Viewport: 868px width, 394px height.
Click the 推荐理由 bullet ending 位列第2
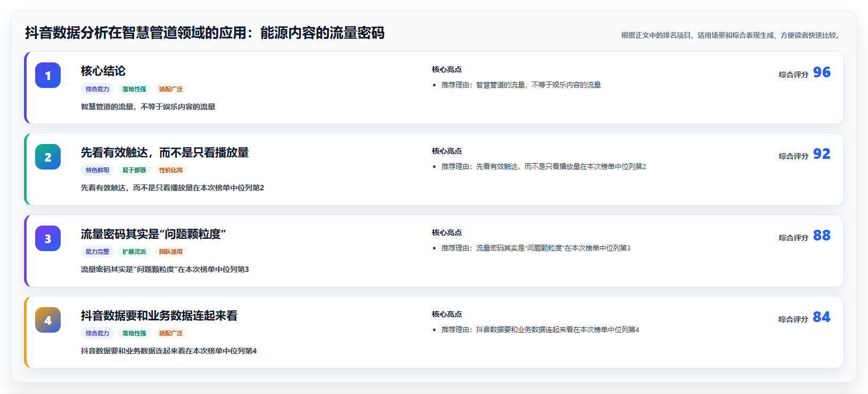544,166
